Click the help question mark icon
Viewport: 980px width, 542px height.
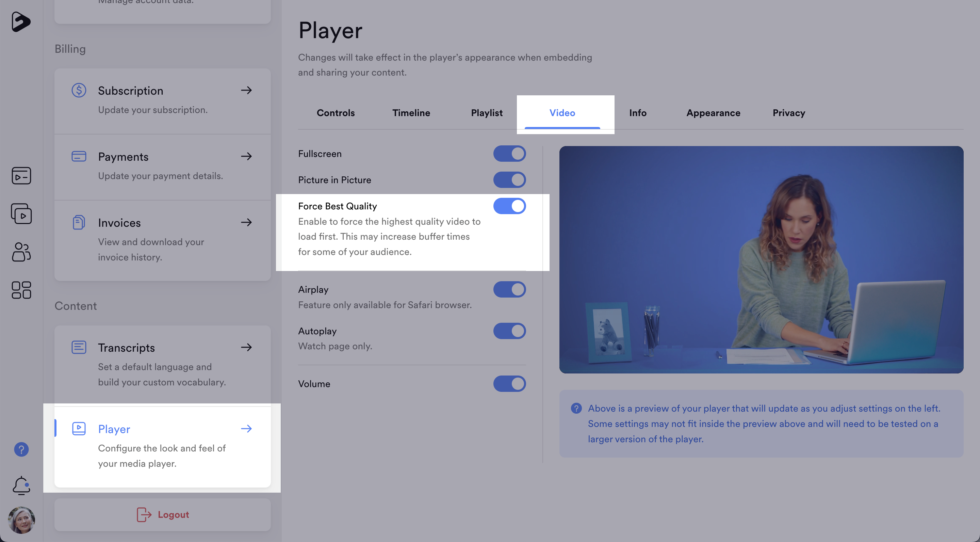(x=21, y=449)
